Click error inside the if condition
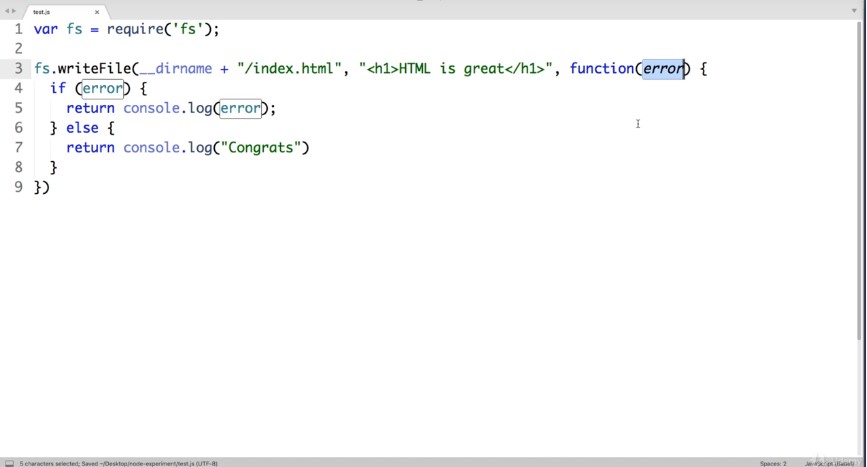The width and height of the screenshot is (867, 467). [102, 89]
